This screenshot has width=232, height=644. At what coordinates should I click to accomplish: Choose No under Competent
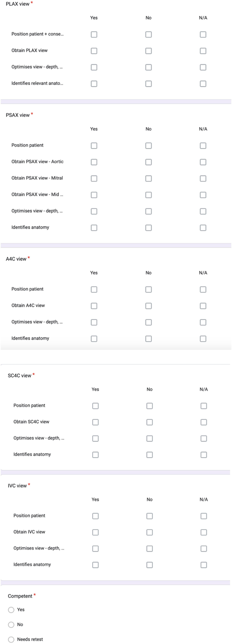click(11, 625)
